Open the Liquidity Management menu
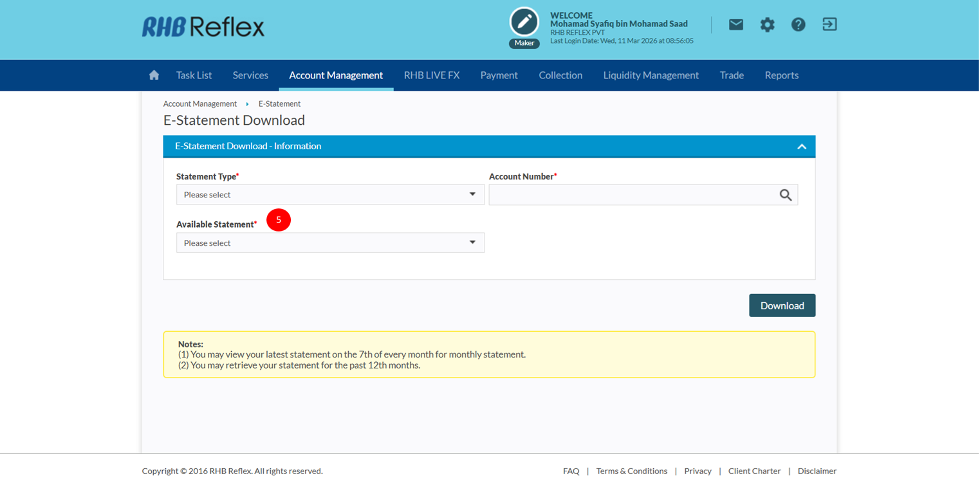This screenshot has width=980, height=501. coord(651,75)
